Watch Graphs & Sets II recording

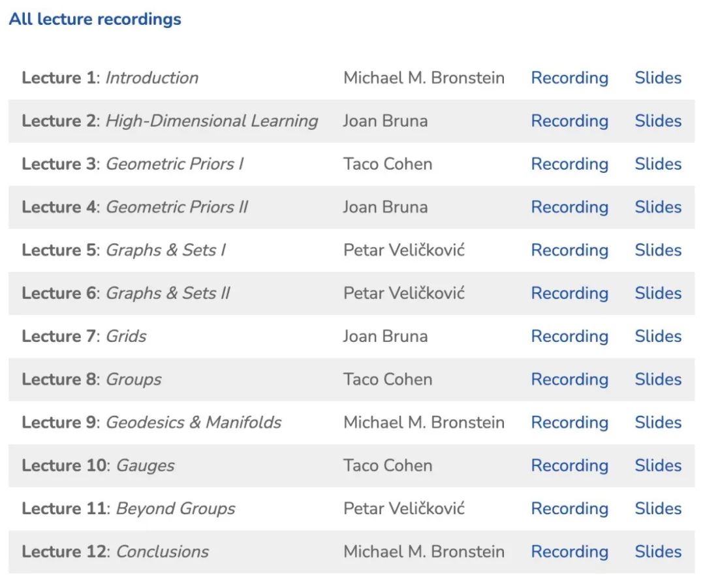tap(569, 294)
